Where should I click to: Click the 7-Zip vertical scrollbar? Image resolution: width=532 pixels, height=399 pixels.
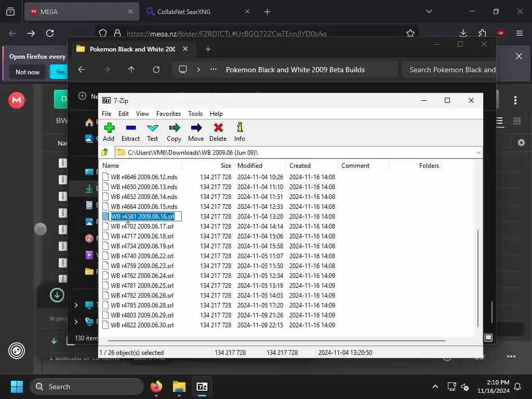click(478, 278)
